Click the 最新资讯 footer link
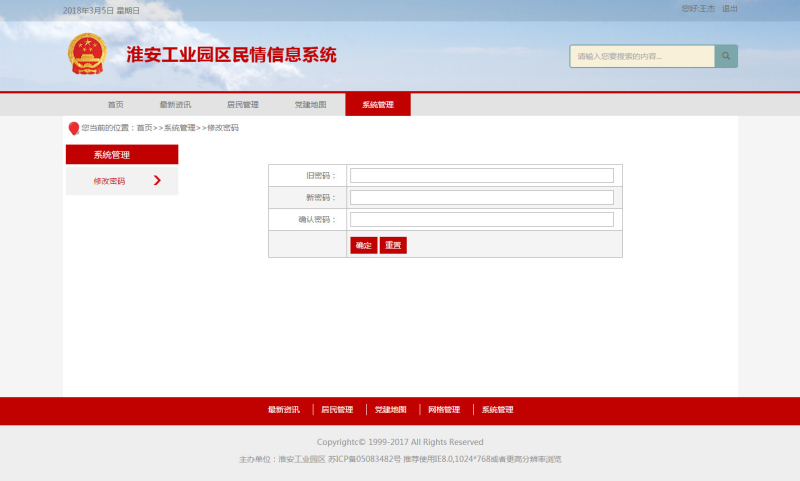The image size is (800, 481). [283, 410]
